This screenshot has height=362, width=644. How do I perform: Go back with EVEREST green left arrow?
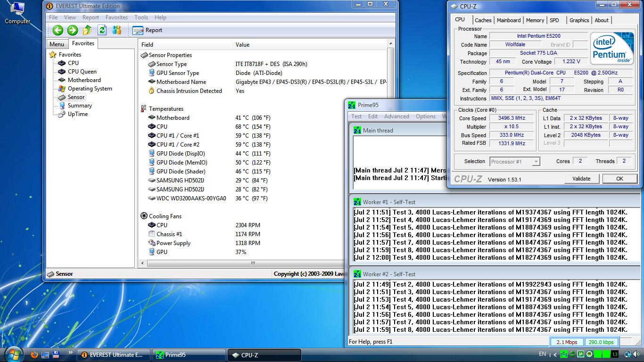(x=58, y=30)
